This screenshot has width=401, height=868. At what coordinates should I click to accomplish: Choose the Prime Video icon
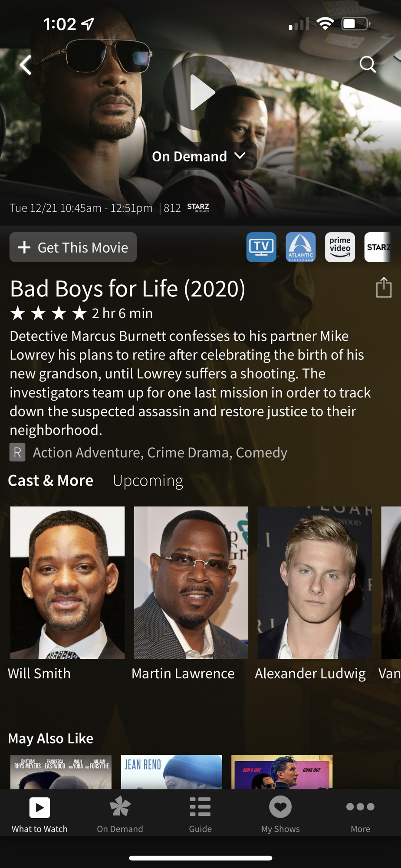[340, 247]
